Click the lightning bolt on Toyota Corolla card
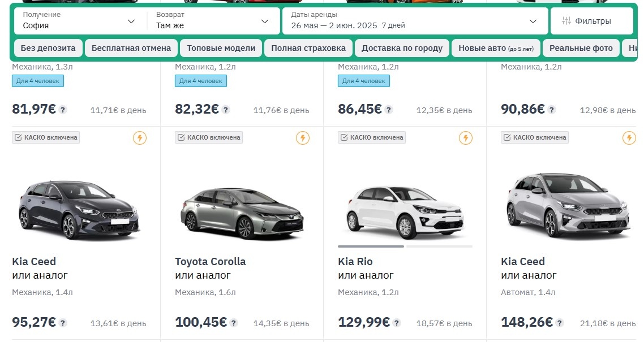Image resolution: width=644 pixels, height=342 pixels. tap(302, 137)
